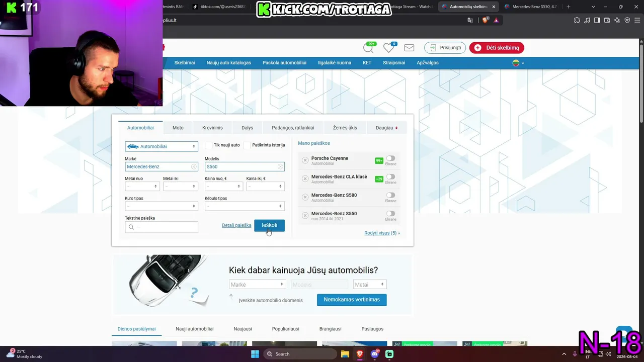Toggle Ekrane switch for Mercedes-Benz CLA klasė

pyautogui.click(x=390, y=177)
